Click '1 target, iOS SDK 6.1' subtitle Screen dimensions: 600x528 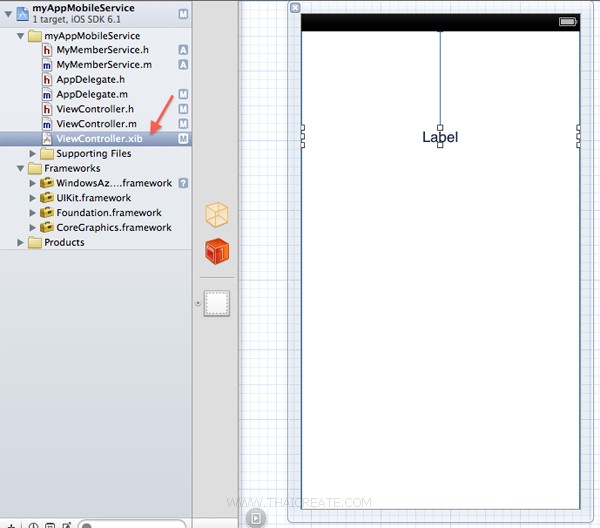tap(77, 20)
